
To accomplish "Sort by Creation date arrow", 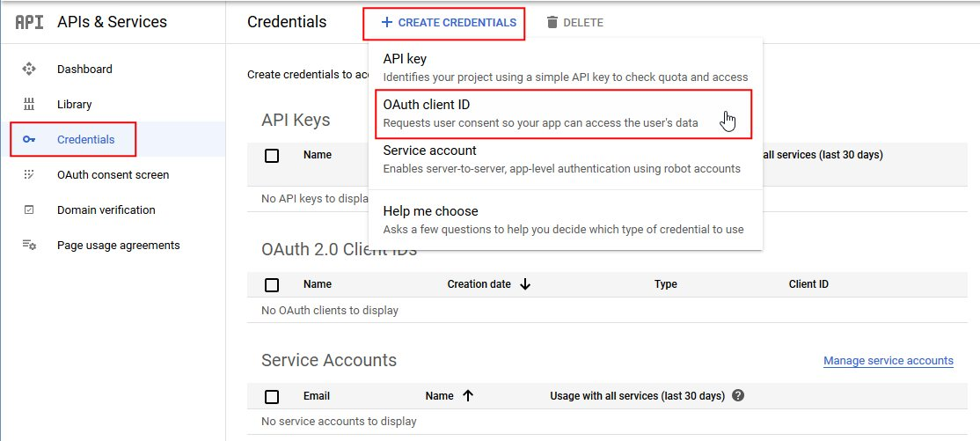I will click(x=525, y=284).
